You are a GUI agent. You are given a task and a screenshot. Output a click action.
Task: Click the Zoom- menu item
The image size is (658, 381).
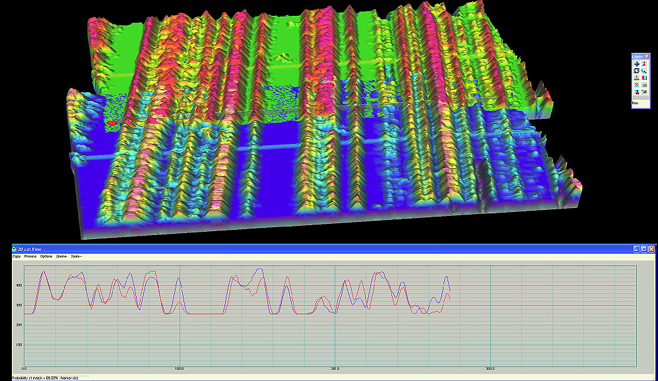[76, 256]
